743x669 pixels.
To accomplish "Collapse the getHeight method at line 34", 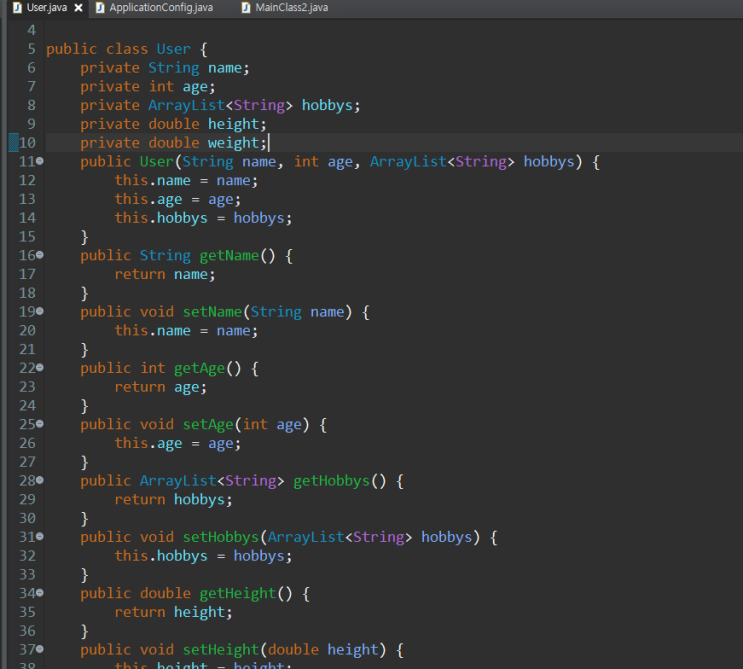I will [x=40, y=592].
